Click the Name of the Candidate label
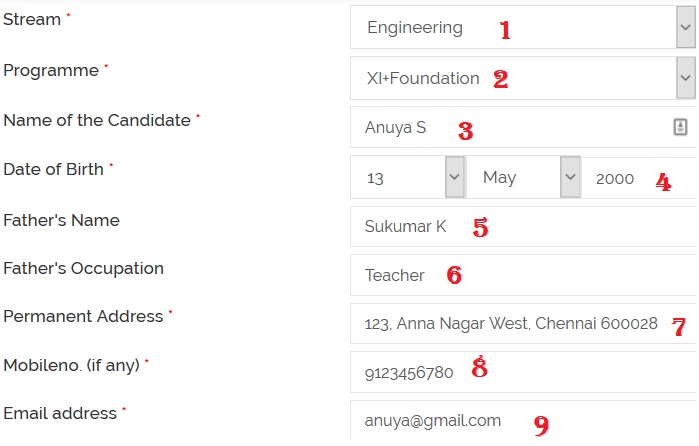This screenshot has width=699, height=446. point(96,120)
